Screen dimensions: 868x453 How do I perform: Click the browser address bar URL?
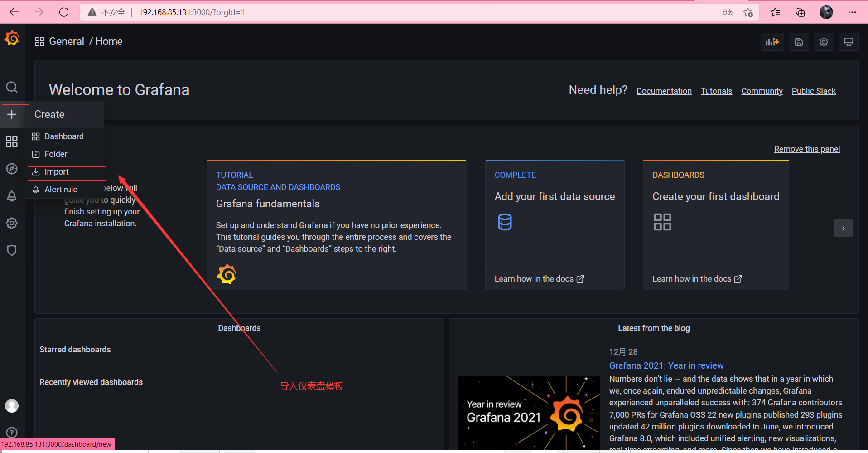192,12
